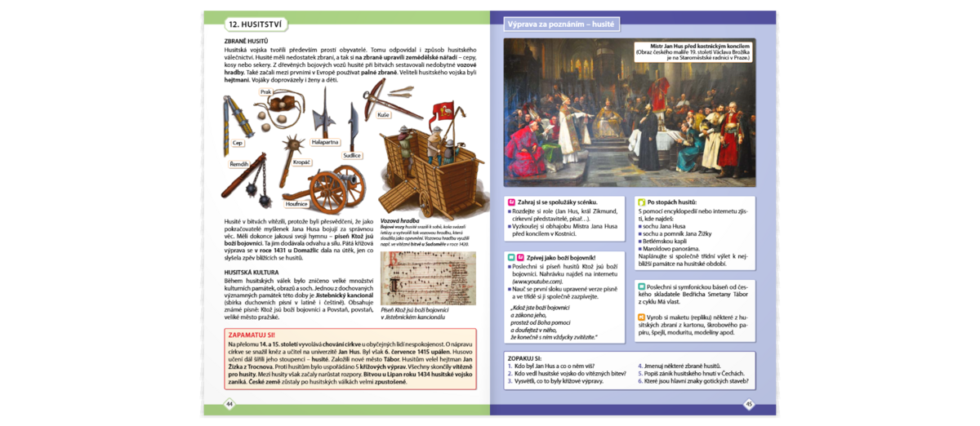The width and height of the screenshot is (980, 426).
Task: Click the 'Sudlice' label
Action: tap(352, 155)
